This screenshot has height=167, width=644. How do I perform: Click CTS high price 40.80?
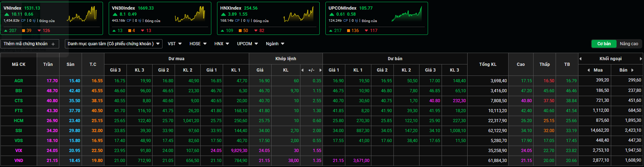(526, 101)
